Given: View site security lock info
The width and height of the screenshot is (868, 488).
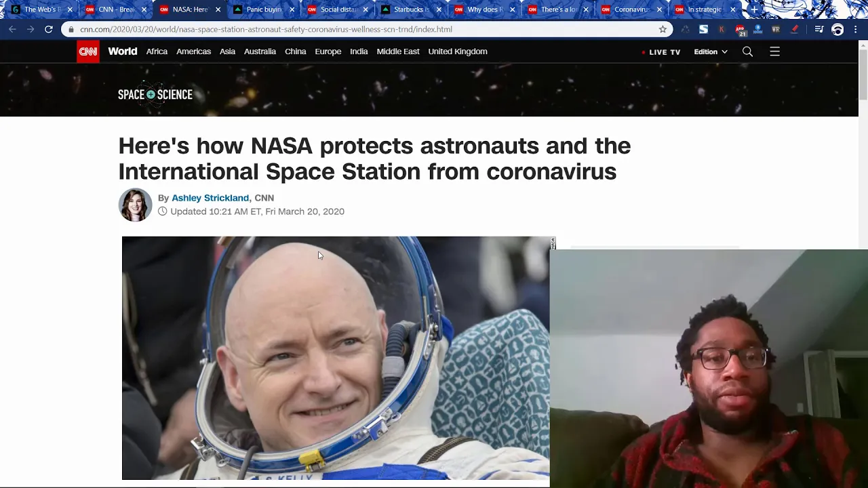Looking at the screenshot, I should (71, 29).
